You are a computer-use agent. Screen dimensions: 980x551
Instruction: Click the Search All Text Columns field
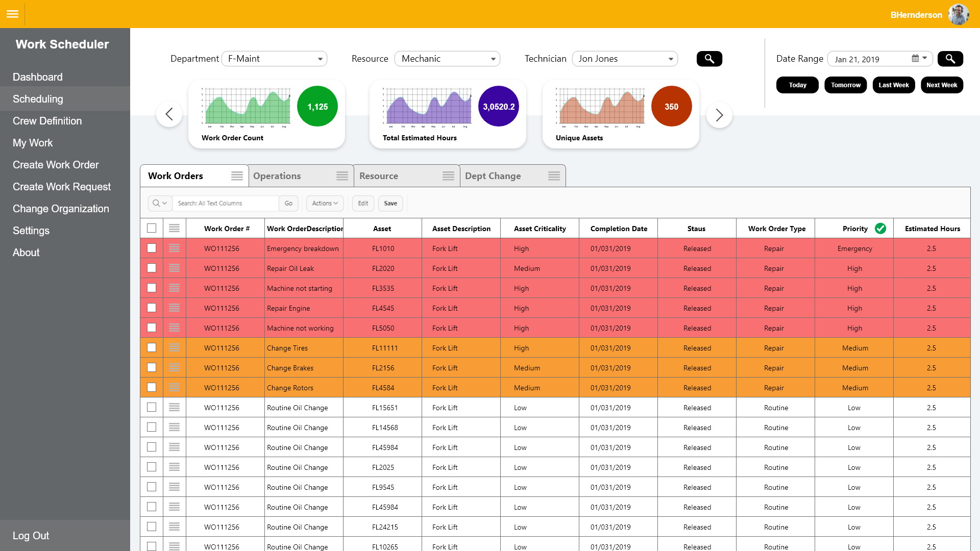(x=226, y=204)
